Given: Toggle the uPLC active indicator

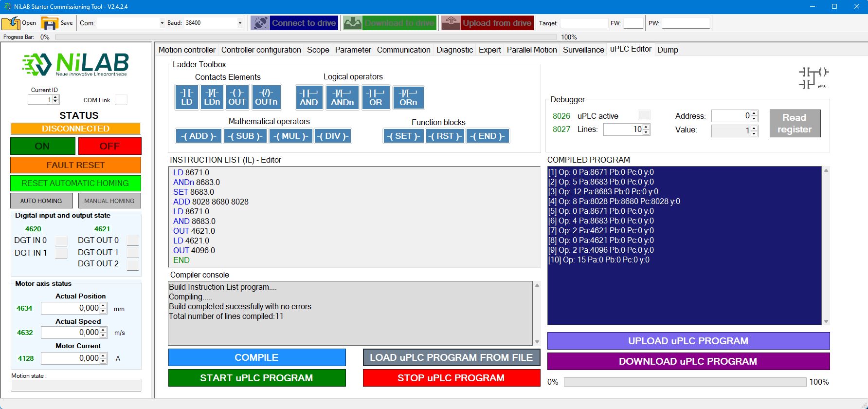Looking at the screenshot, I should [644, 115].
